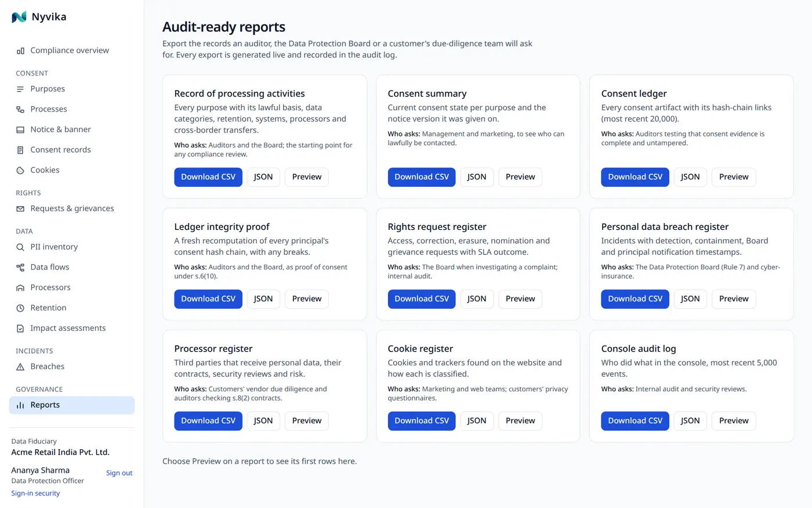Open Sign-in security settings link
The height and width of the screenshot is (508, 812).
coord(35,493)
